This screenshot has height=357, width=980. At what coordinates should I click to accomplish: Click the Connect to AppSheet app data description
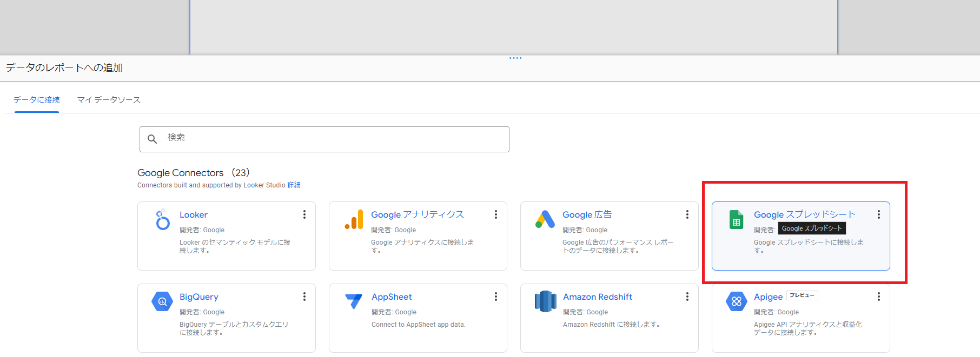(418, 325)
